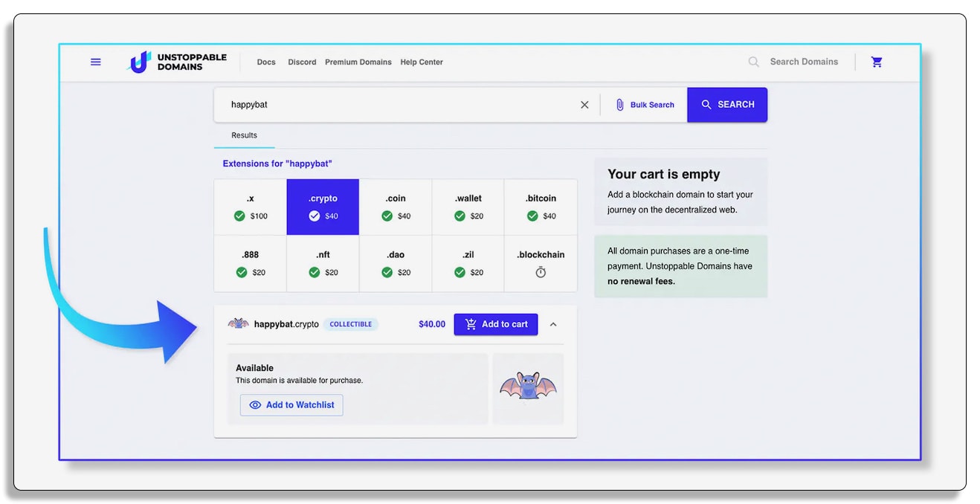
Task: Add happybat.crypto to Watchlist
Action: (x=291, y=405)
